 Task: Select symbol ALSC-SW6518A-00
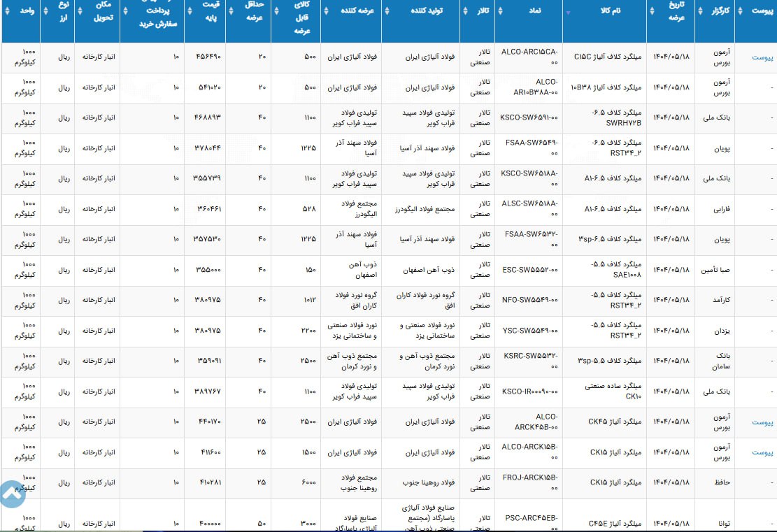(529, 209)
